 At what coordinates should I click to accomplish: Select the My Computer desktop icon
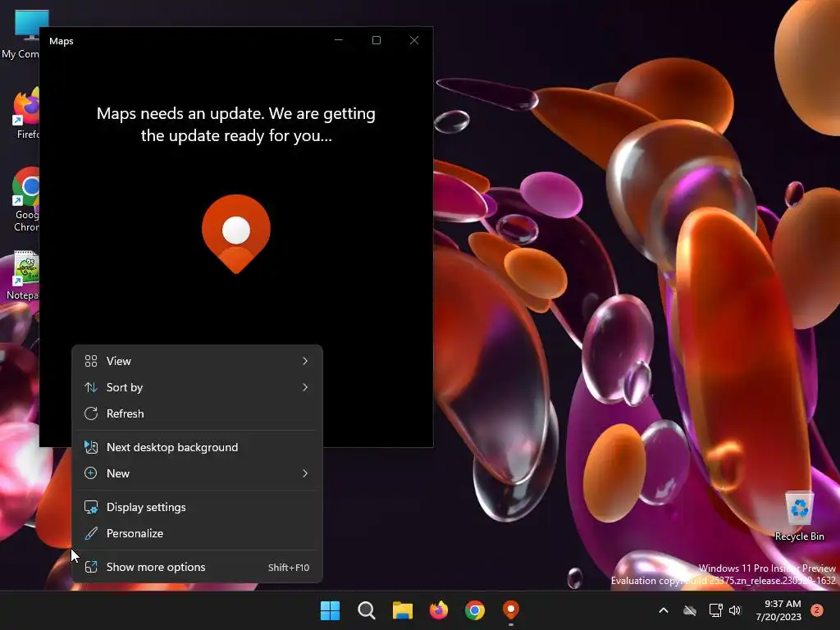point(21,34)
